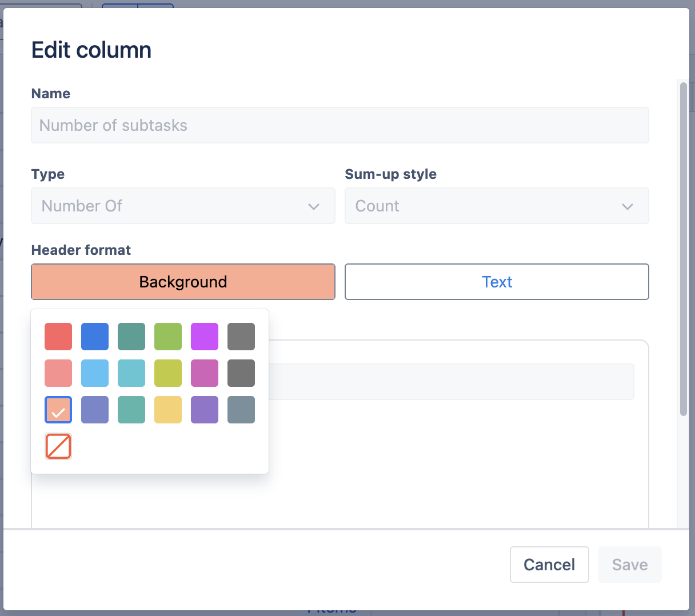
Task: Open the Type dropdown showing Number Of
Action: [x=183, y=206]
